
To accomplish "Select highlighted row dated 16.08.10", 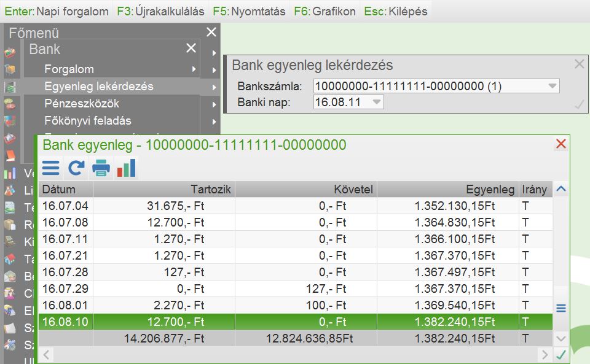I will tap(296, 322).
